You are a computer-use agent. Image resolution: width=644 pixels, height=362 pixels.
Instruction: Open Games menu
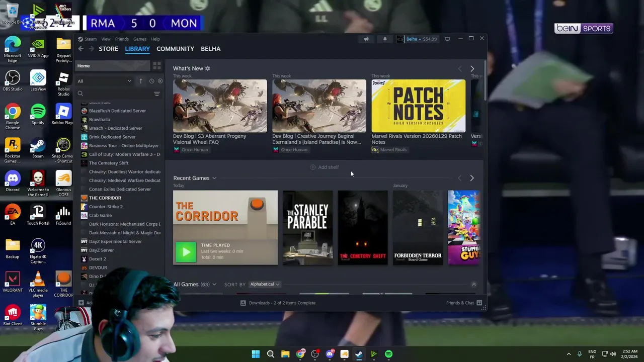point(140,39)
